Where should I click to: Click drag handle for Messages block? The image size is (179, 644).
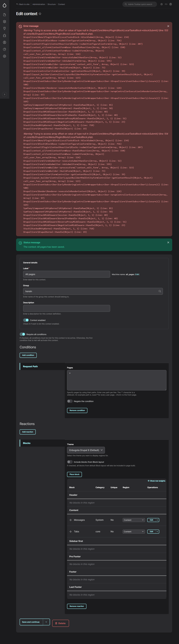(70, 520)
